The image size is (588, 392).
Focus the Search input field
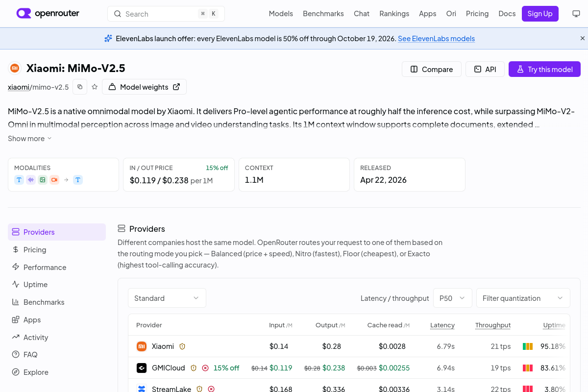tap(166, 14)
